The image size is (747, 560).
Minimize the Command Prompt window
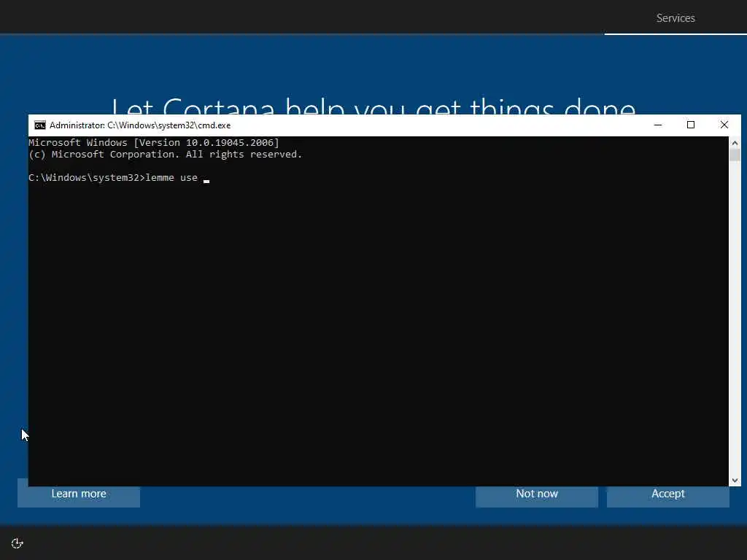click(x=658, y=125)
